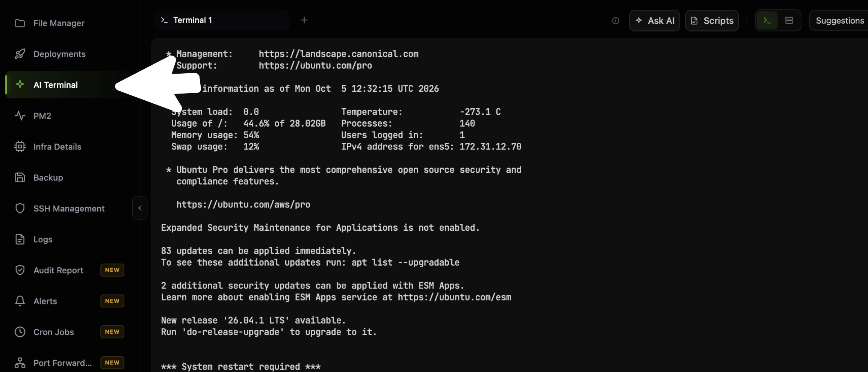Image resolution: width=868 pixels, height=372 pixels.
Task: Click the File Manager label
Action: pyautogui.click(x=59, y=23)
